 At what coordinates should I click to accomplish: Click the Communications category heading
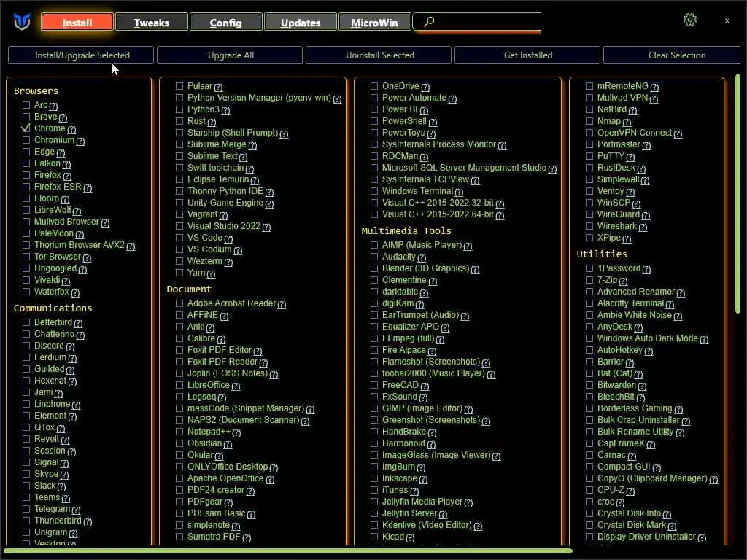click(x=53, y=308)
